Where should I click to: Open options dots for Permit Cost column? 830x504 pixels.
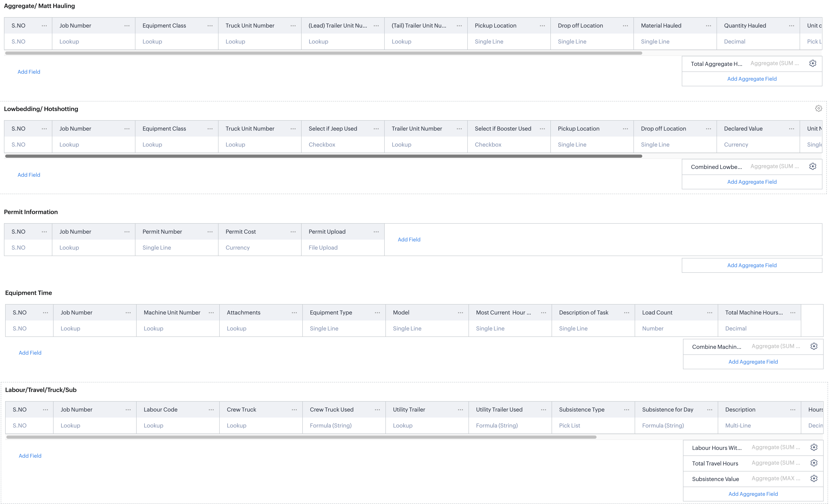pyautogui.click(x=293, y=232)
